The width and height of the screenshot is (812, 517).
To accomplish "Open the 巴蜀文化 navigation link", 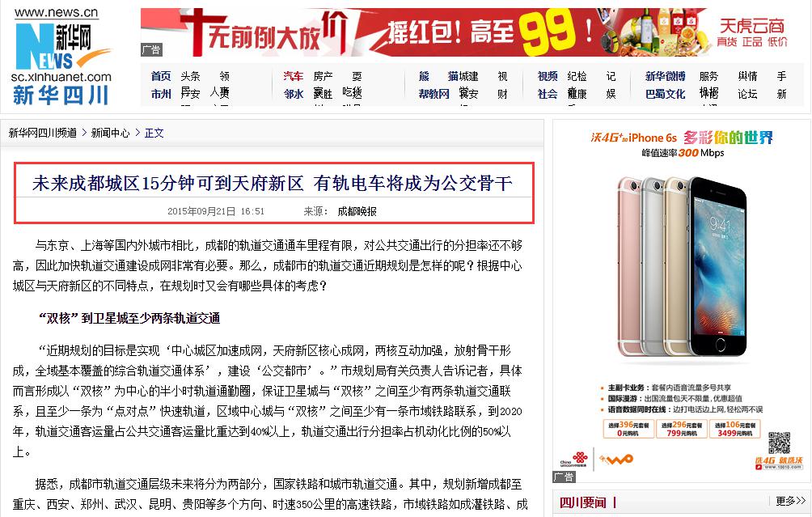I will click(x=665, y=95).
